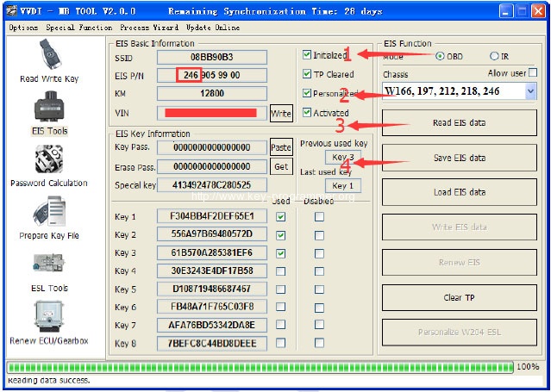
Task: Open the Prepare Key File icon
Action: click(x=49, y=211)
